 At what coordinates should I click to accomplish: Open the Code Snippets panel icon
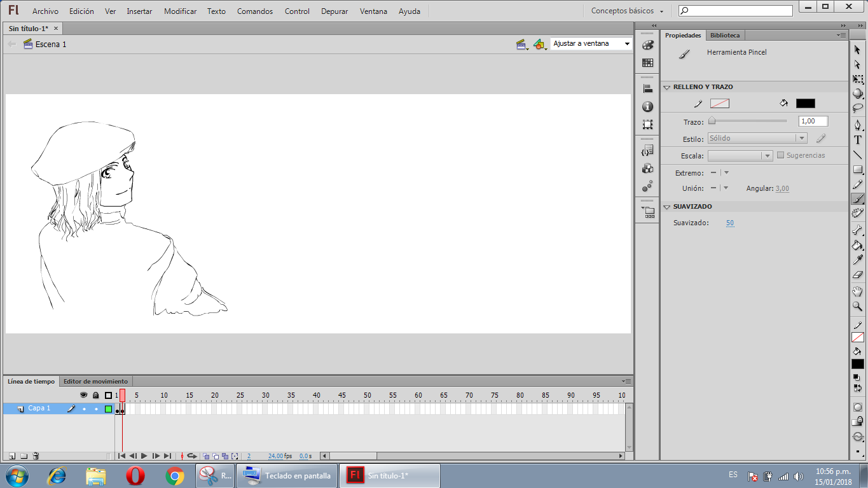tap(647, 151)
